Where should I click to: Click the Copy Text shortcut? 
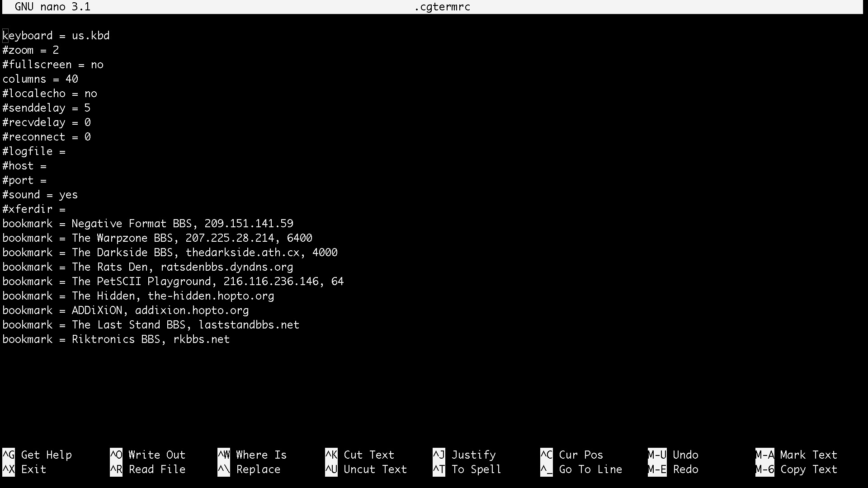coord(797,469)
